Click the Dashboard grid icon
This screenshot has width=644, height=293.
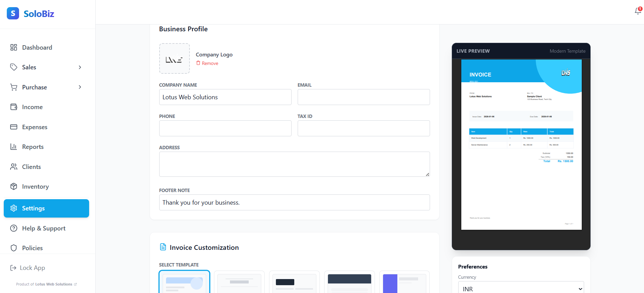14,47
